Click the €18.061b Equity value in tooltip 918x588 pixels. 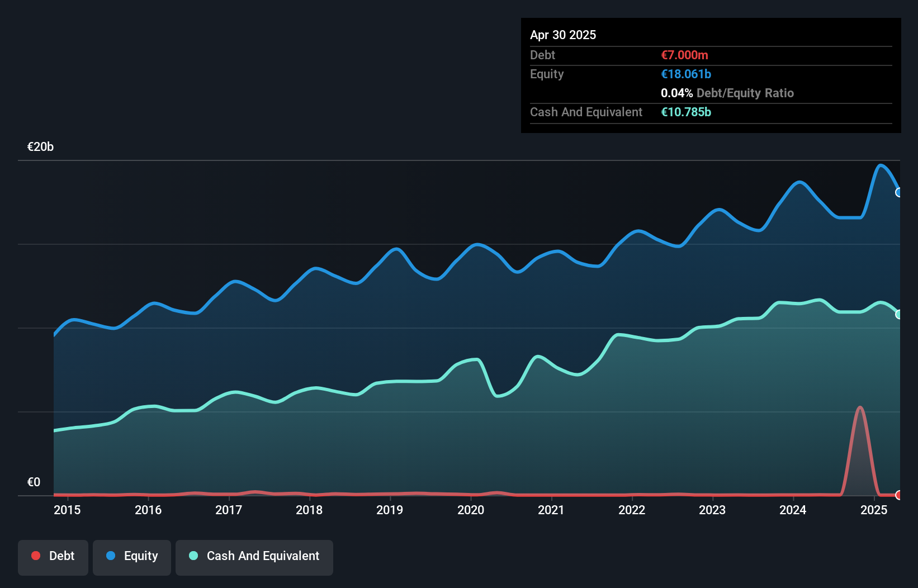pos(686,74)
